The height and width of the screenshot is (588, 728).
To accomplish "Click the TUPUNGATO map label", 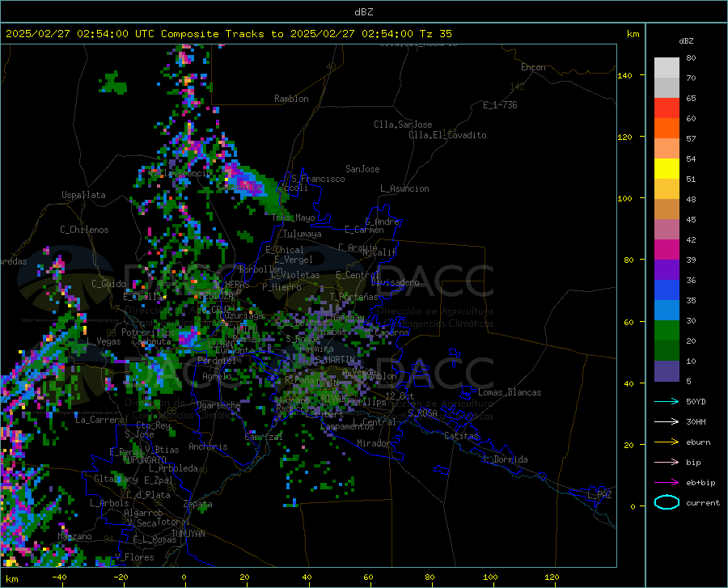I will coord(145,460).
